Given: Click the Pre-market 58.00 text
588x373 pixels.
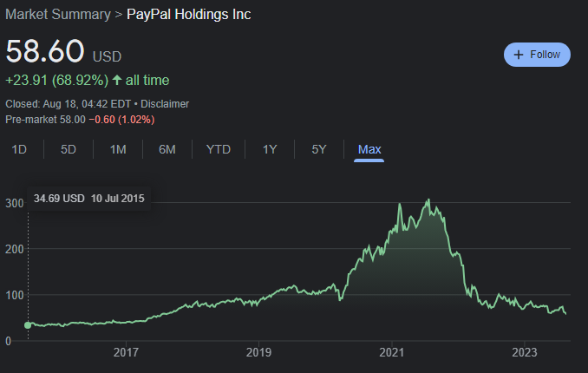Looking at the screenshot, I should tap(45, 120).
